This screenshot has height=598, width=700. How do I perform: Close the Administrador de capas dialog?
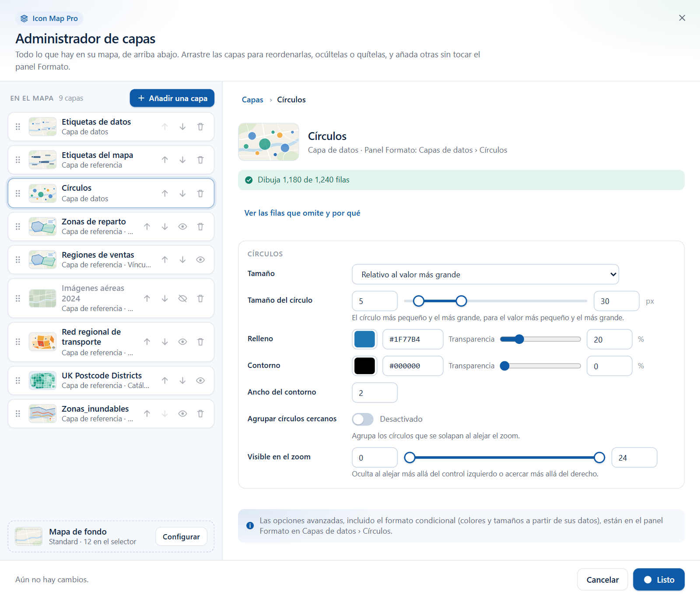[682, 18]
